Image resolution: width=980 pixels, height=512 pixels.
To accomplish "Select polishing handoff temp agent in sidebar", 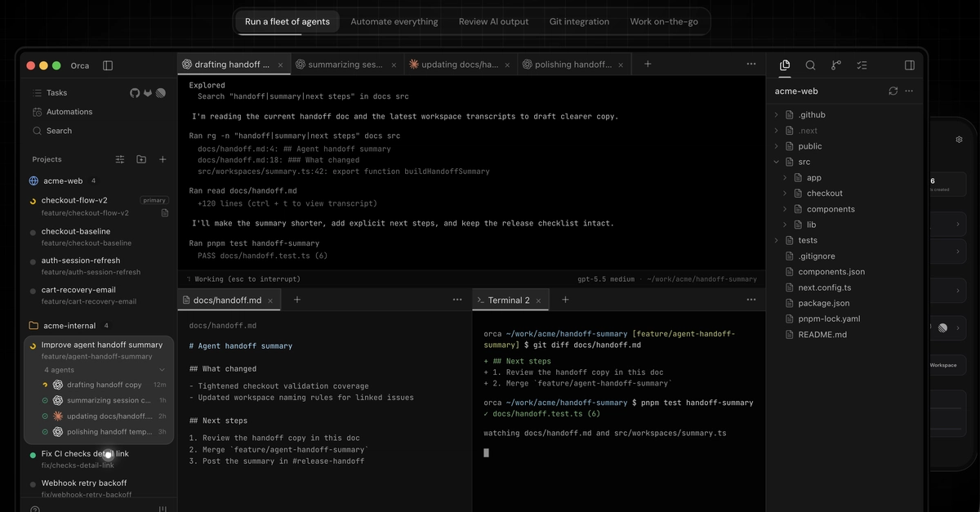I will point(104,431).
